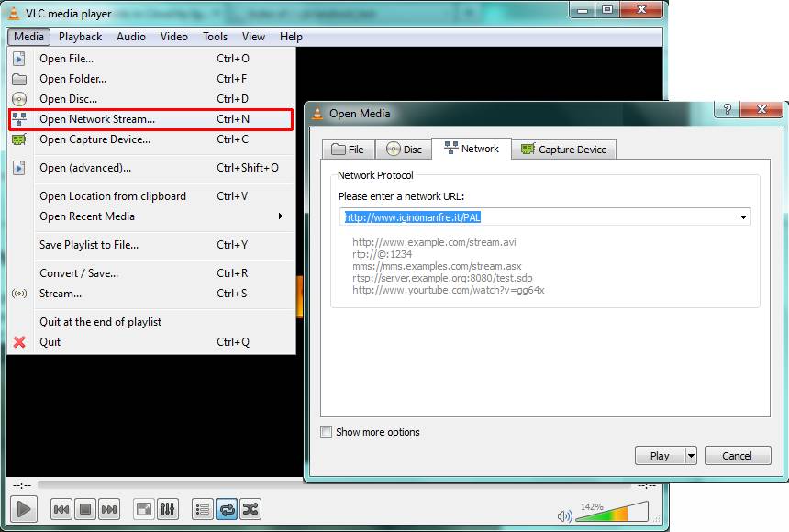
Task: Open extended settings equalizer icon
Action: [168, 509]
